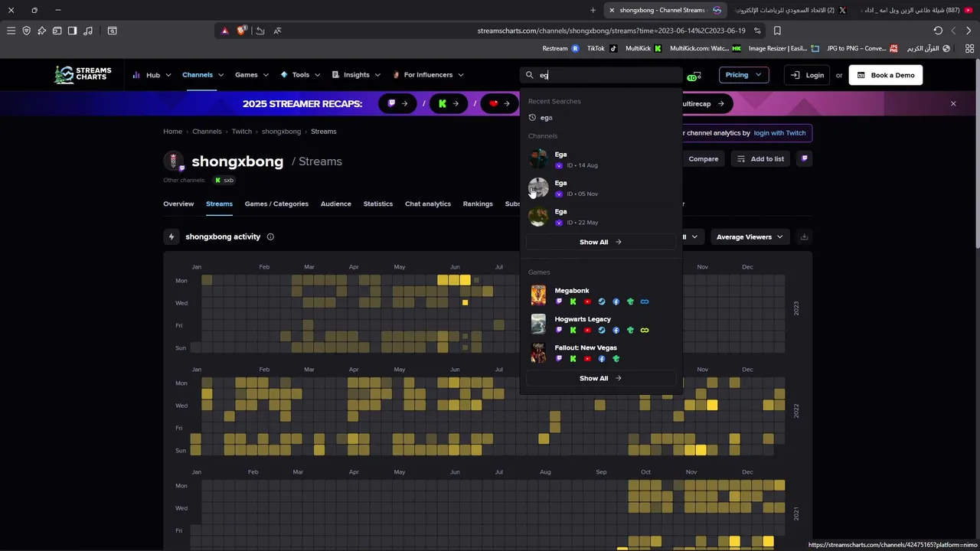Open a new browser tab with the plus button

point(593,10)
